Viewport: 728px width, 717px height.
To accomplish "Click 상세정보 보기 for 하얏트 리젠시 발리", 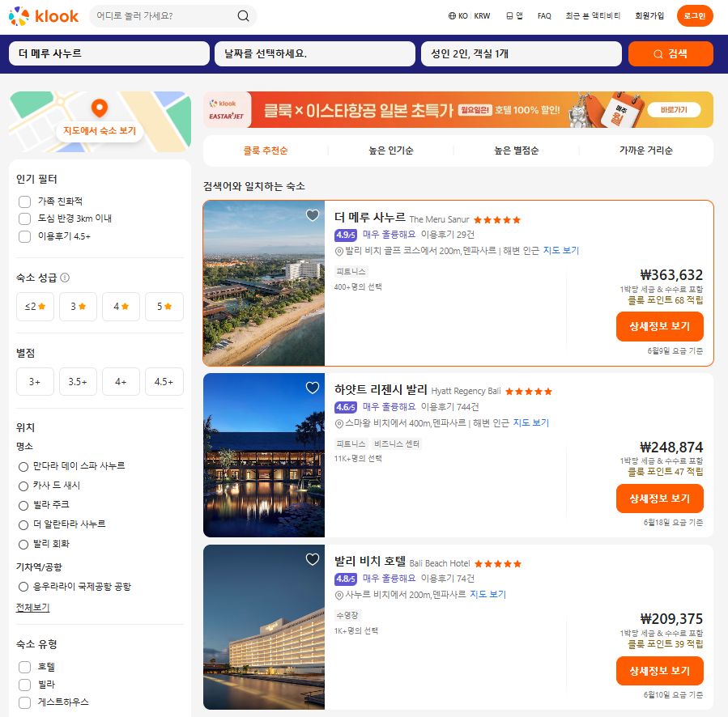I will (x=660, y=499).
